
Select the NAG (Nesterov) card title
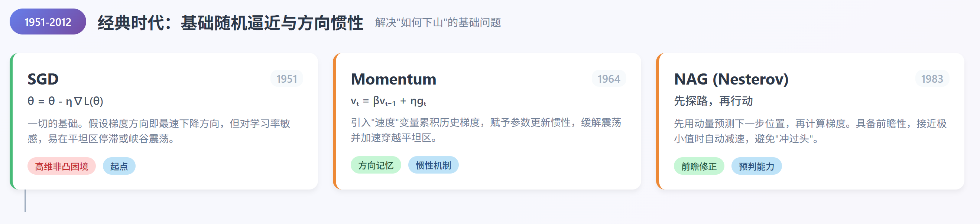tap(731, 79)
